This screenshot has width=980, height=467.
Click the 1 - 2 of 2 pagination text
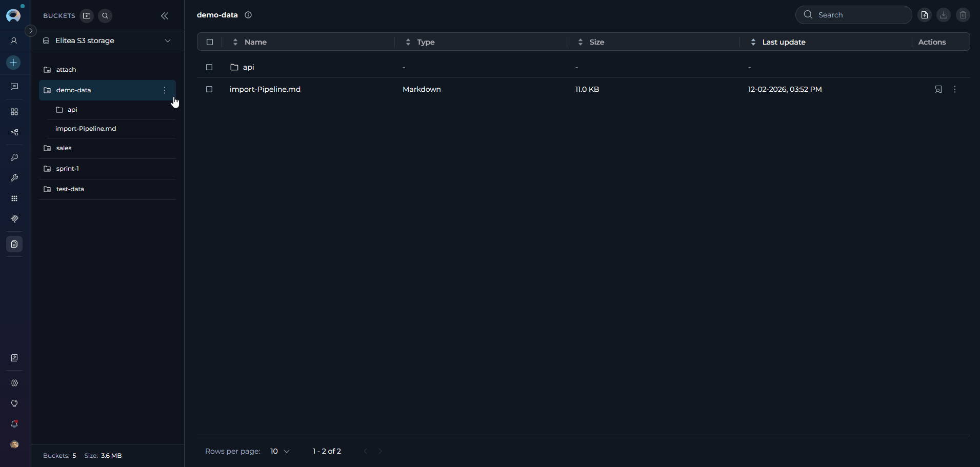pos(327,451)
